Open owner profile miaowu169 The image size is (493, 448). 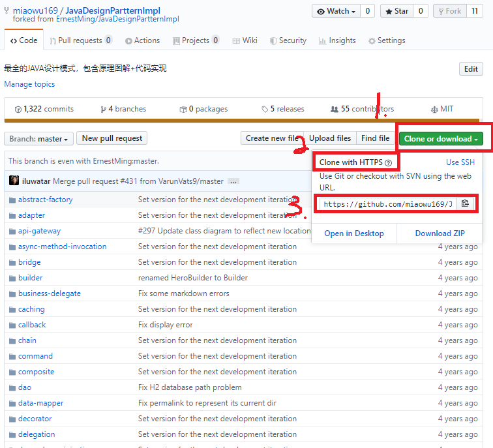[x=35, y=10]
